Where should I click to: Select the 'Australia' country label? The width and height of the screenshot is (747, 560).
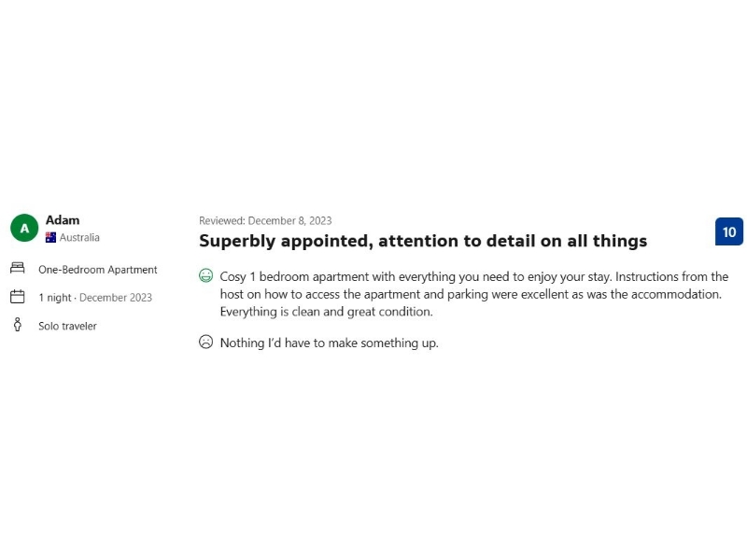tap(79, 238)
